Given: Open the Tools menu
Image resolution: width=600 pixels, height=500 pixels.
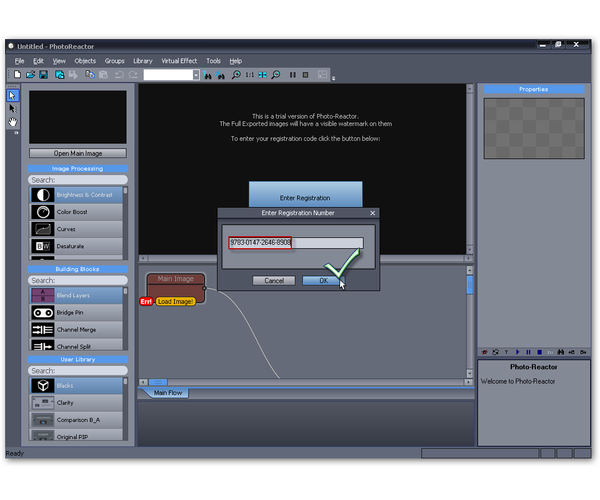Looking at the screenshot, I should click(x=214, y=61).
